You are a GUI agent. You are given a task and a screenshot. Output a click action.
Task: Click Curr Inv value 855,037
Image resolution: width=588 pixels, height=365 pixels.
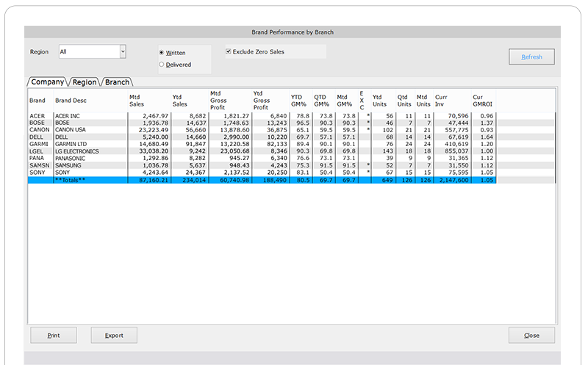[456, 151]
